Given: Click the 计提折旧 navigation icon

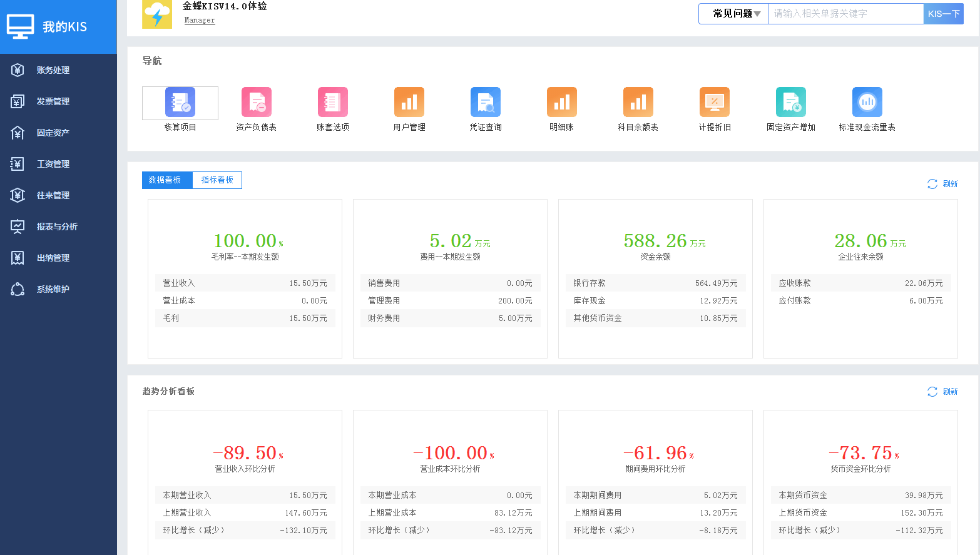Looking at the screenshot, I should pyautogui.click(x=715, y=102).
